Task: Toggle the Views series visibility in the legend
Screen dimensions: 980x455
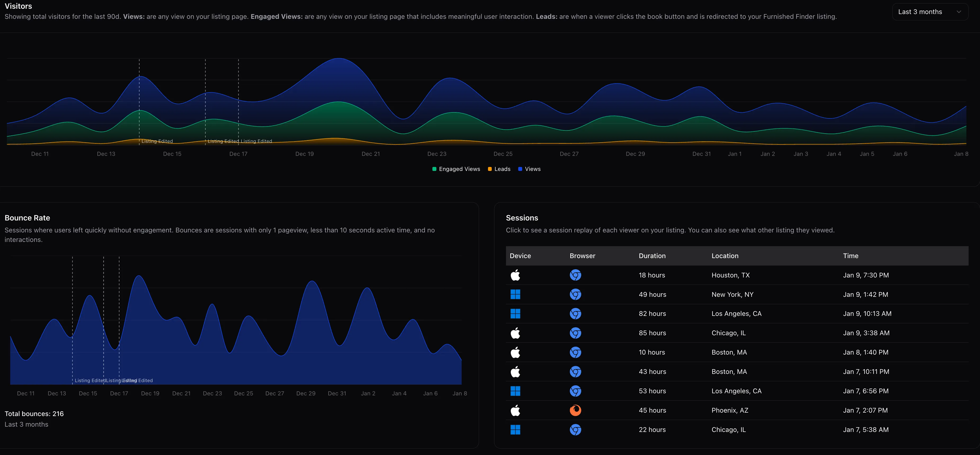Action: [529, 169]
